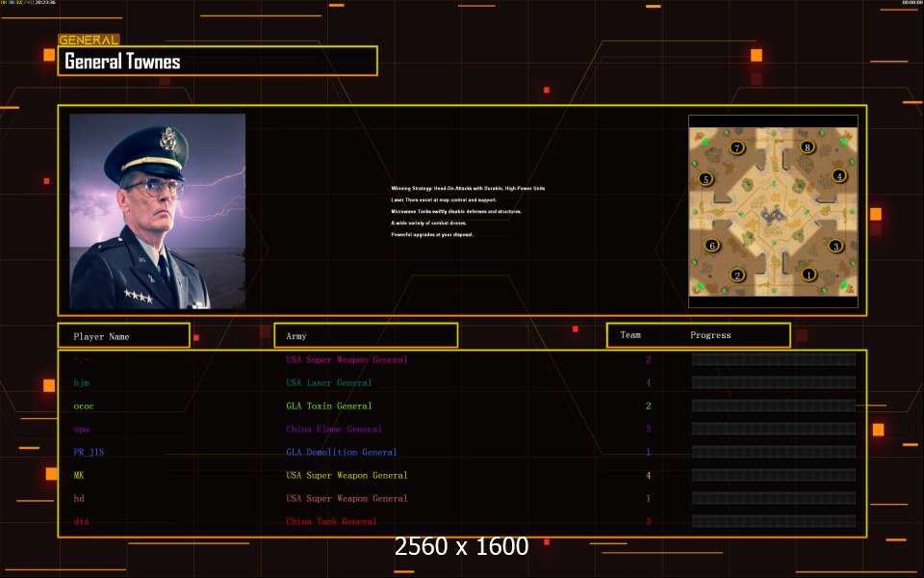Screen dimensions: 924x578
Task: Click the purple USA Super Weapon General entry
Action: (346, 359)
